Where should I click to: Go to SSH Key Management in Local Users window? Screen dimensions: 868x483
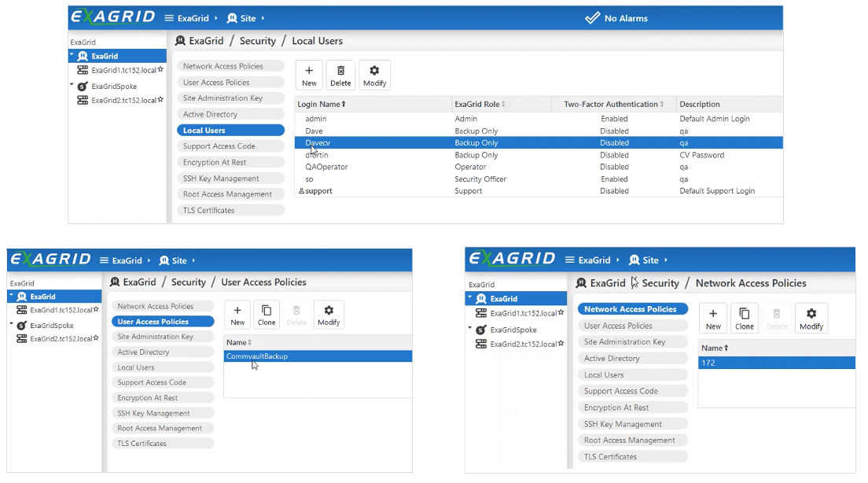pyautogui.click(x=230, y=179)
